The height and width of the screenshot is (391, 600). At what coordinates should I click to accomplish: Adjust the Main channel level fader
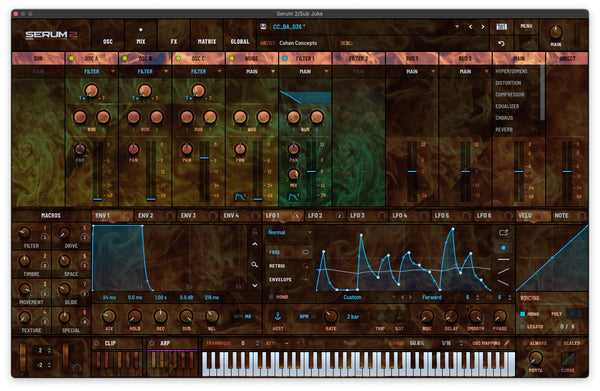[519, 171]
